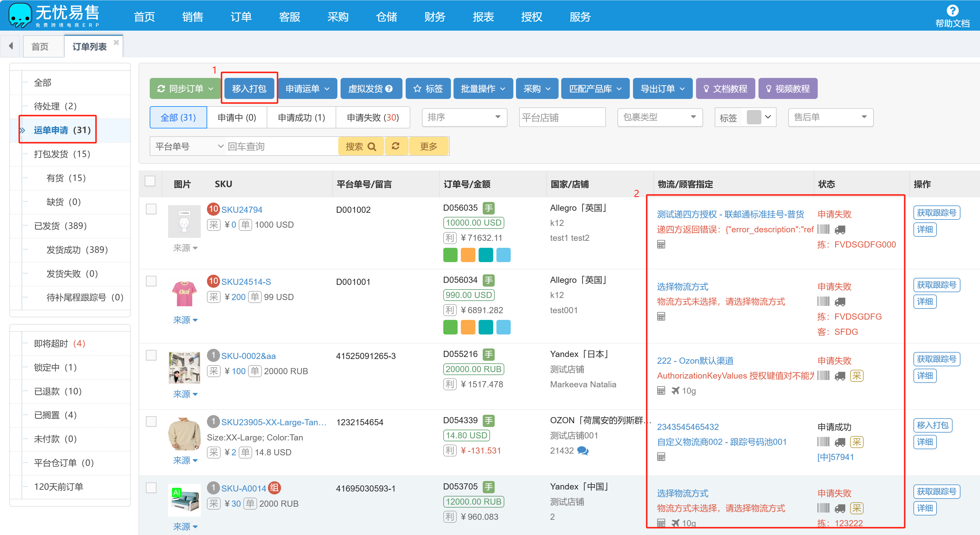
Task: Click the airplane icon in order D055216 row
Action: pyautogui.click(x=675, y=391)
